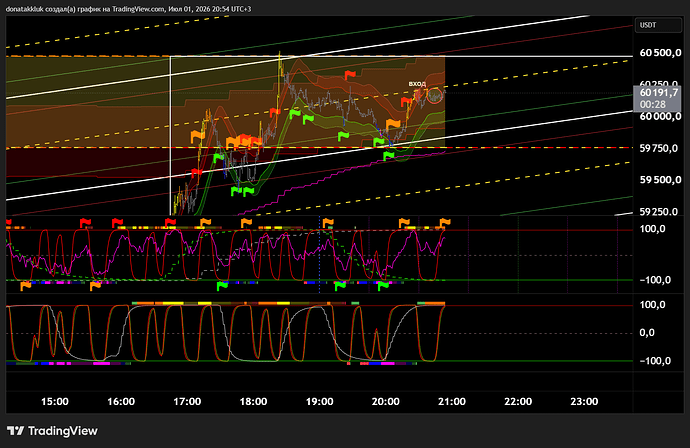Click the 59 750,0 price axis label
This screenshot has height=448, width=690.
659,148
